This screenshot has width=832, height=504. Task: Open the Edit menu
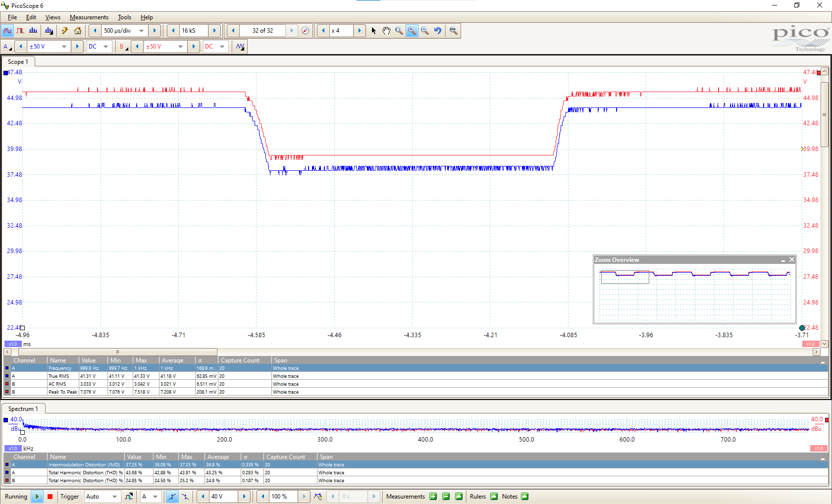(x=31, y=17)
